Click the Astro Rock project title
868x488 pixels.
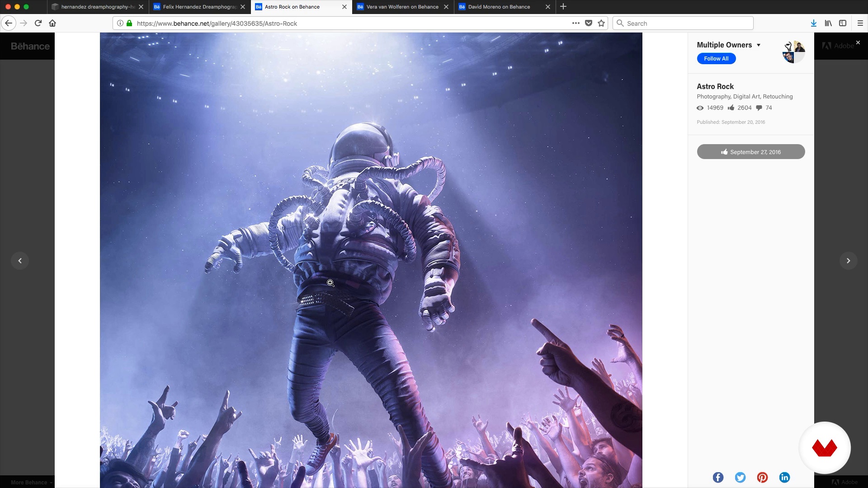click(715, 86)
